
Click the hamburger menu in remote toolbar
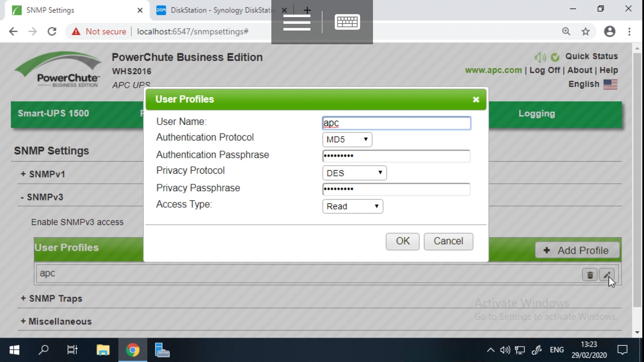coord(297,22)
